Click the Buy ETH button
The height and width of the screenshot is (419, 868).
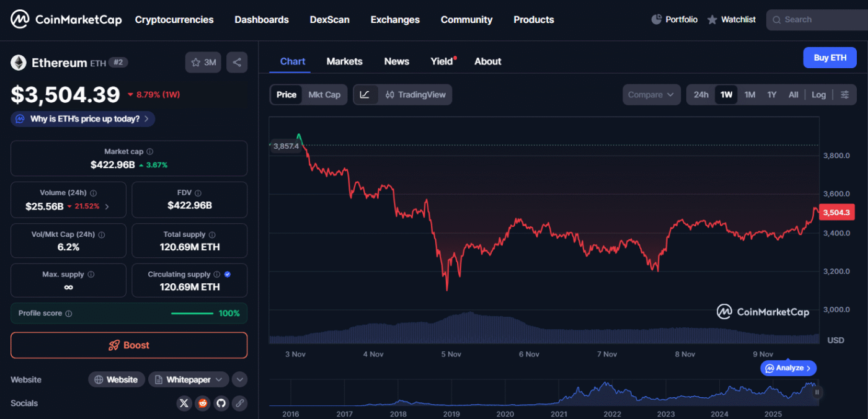click(x=830, y=58)
